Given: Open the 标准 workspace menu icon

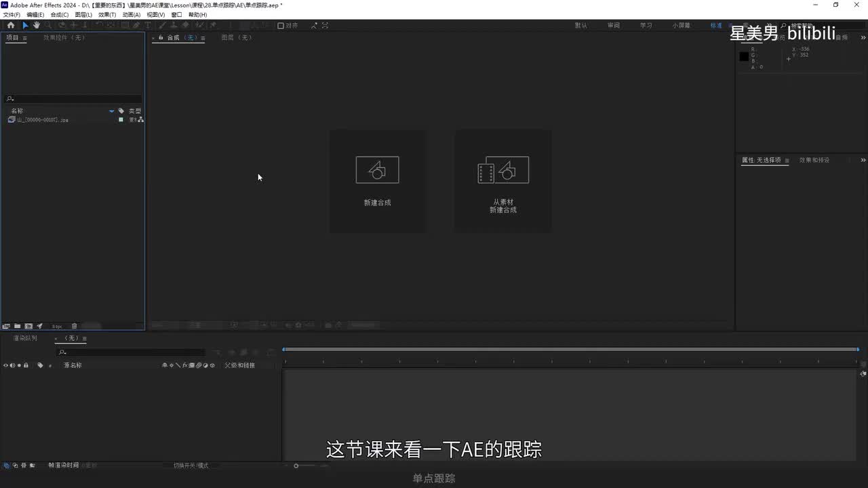Looking at the screenshot, I should tap(730, 26).
